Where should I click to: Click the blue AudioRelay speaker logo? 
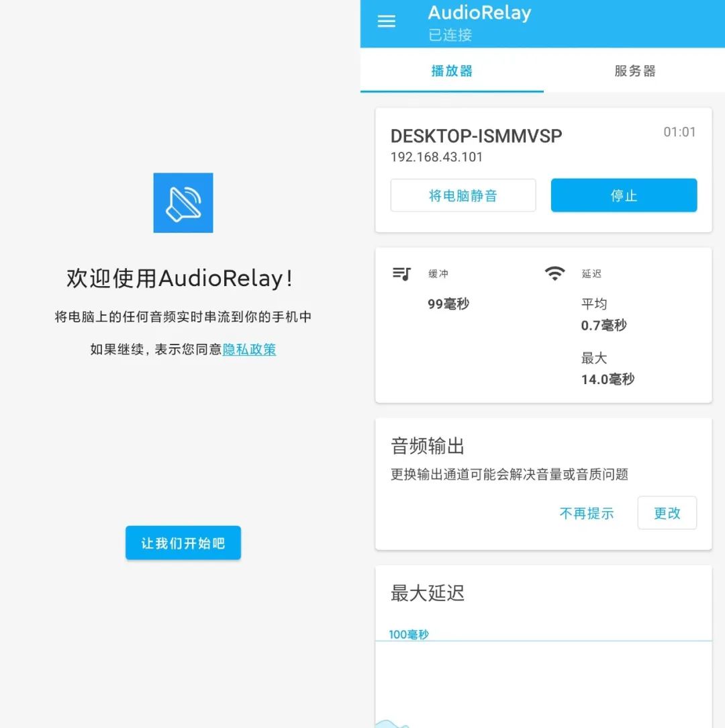[x=183, y=203]
